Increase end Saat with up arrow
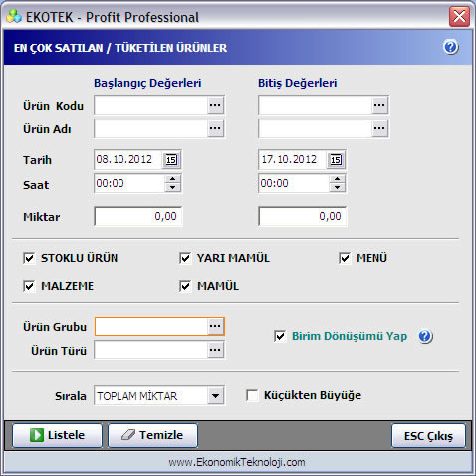The height and width of the screenshot is (476, 476). tap(337, 179)
